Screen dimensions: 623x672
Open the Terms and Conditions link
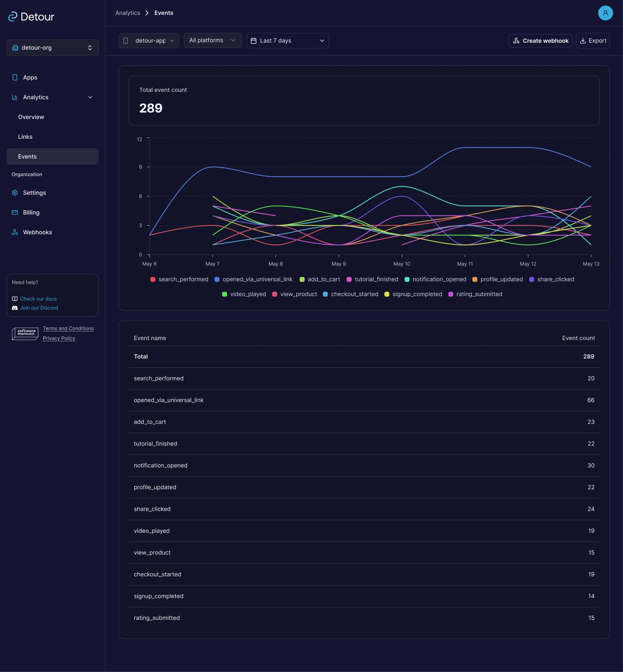pyautogui.click(x=68, y=329)
